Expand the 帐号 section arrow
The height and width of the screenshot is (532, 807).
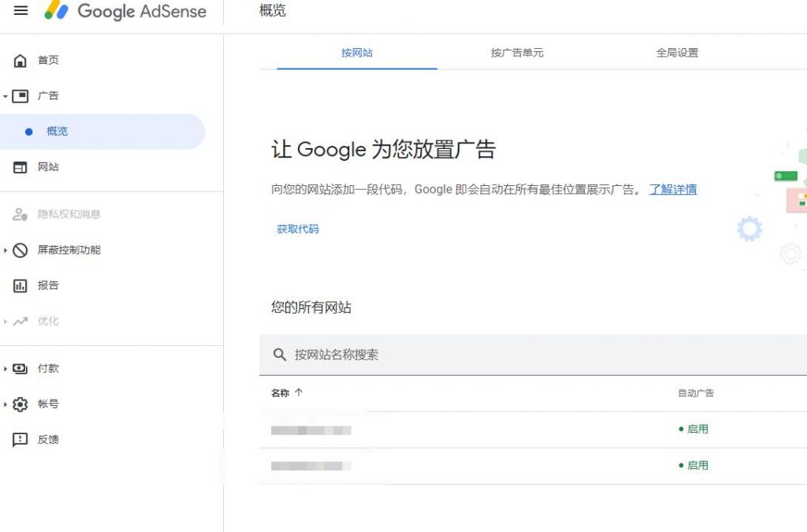6,404
